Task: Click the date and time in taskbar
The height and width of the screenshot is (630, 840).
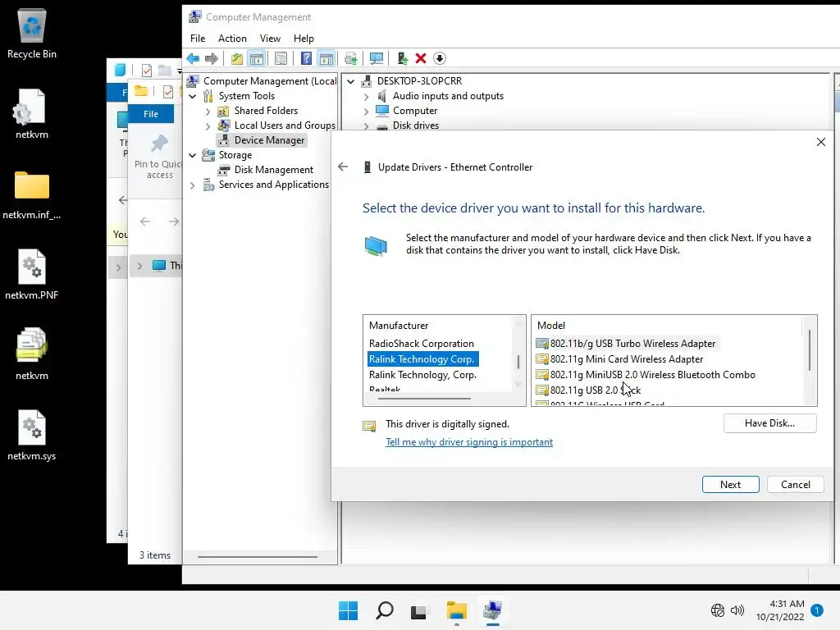Action: 780,610
